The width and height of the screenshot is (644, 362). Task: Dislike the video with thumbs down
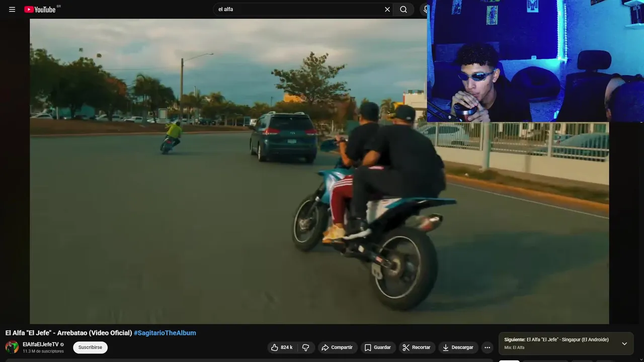point(306,347)
